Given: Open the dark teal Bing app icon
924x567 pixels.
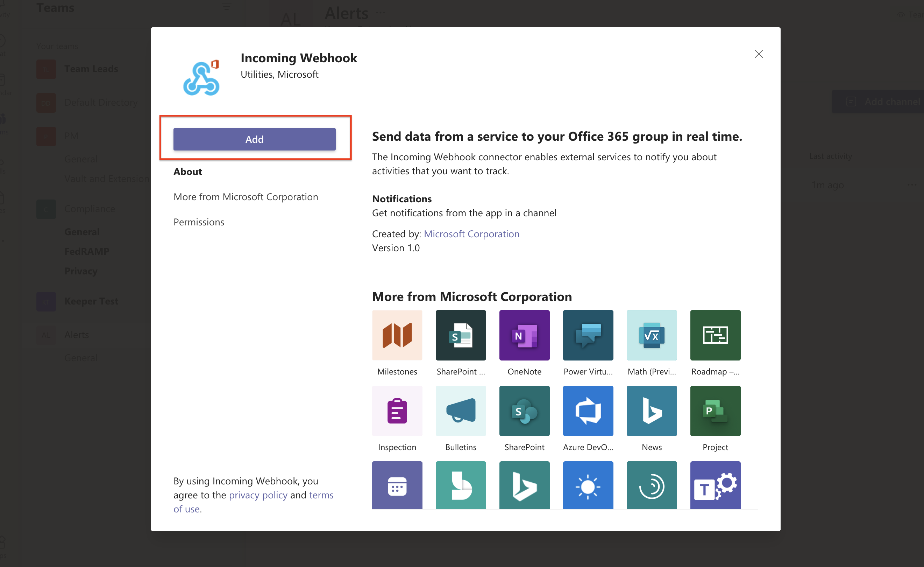Looking at the screenshot, I should (x=524, y=485).
